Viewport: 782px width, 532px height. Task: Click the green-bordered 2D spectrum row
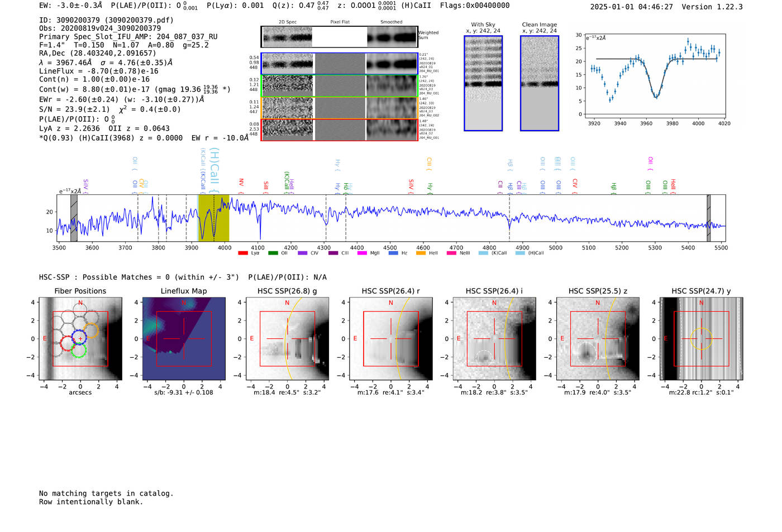tap(340, 85)
